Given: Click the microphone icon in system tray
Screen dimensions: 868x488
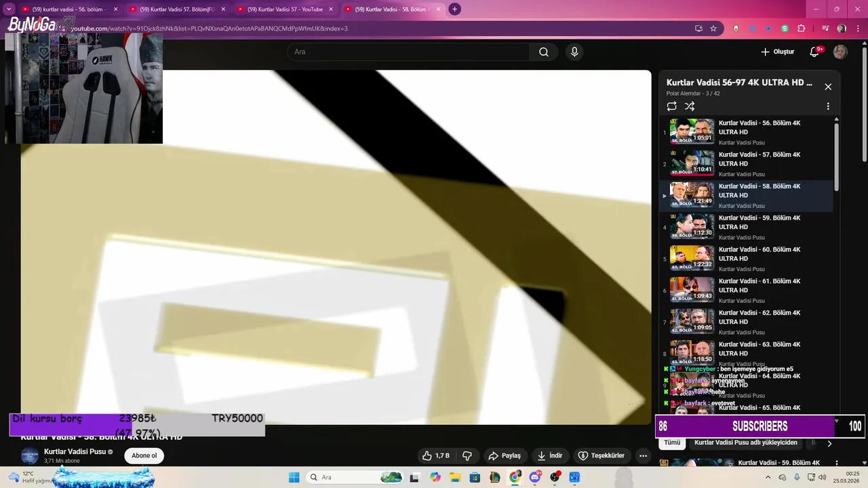Looking at the screenshot, I should pyautogui.click(x=797, y=477).
